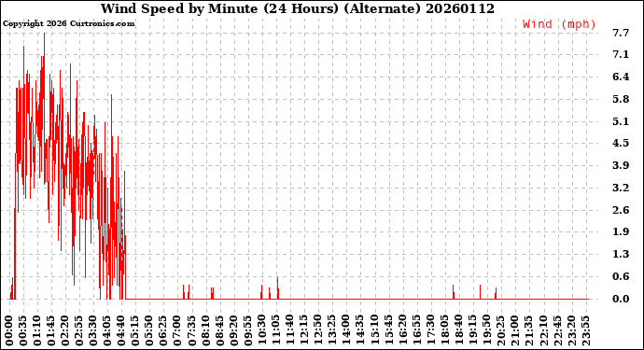Click the 10:30 time label

pyautogui.click(x=262, y=330)
